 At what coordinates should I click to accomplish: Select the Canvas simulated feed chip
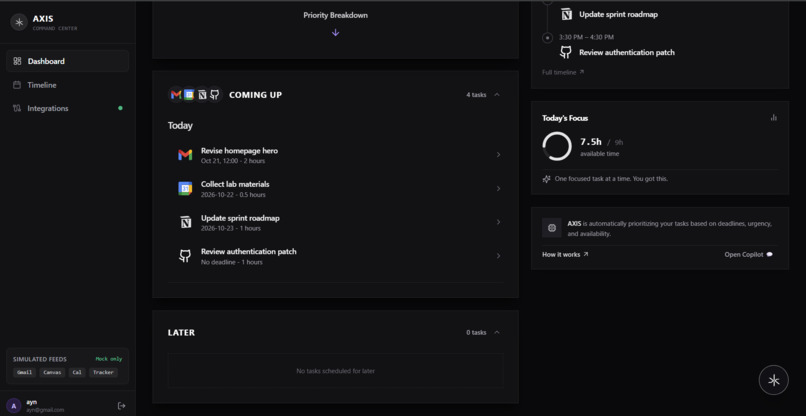click(52, 372)
